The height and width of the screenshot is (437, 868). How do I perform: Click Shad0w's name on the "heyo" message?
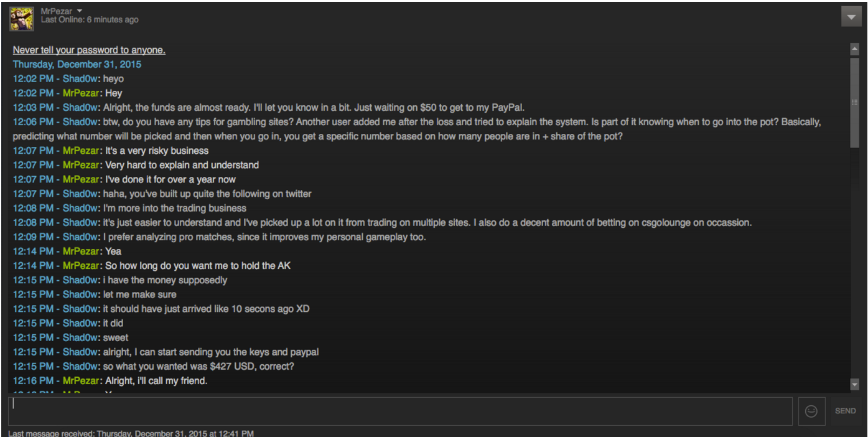click(x=80, y=79)
